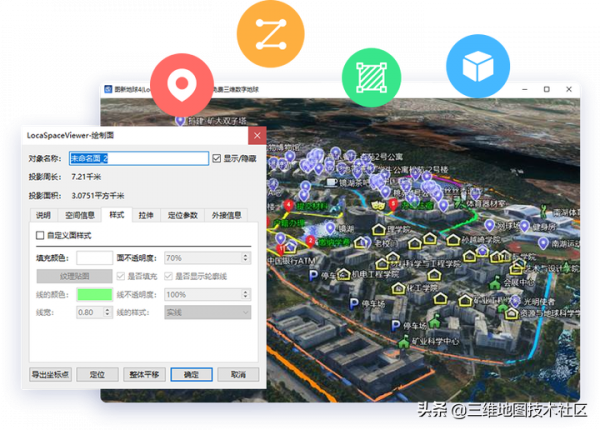
Task: Toggle the 显示/隐藏 checkbox
Action: [x=217, y=158]
